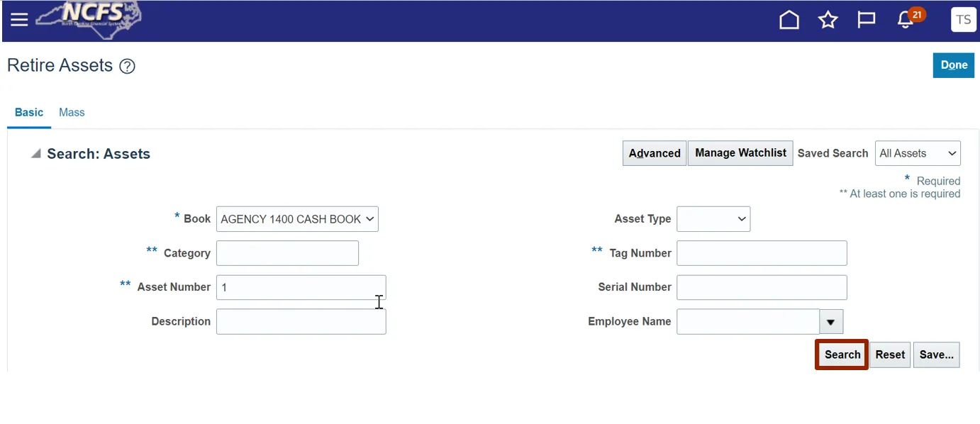The image size is (980, 424).
Task: Click the Search button
Action: [x=842, y=355]
